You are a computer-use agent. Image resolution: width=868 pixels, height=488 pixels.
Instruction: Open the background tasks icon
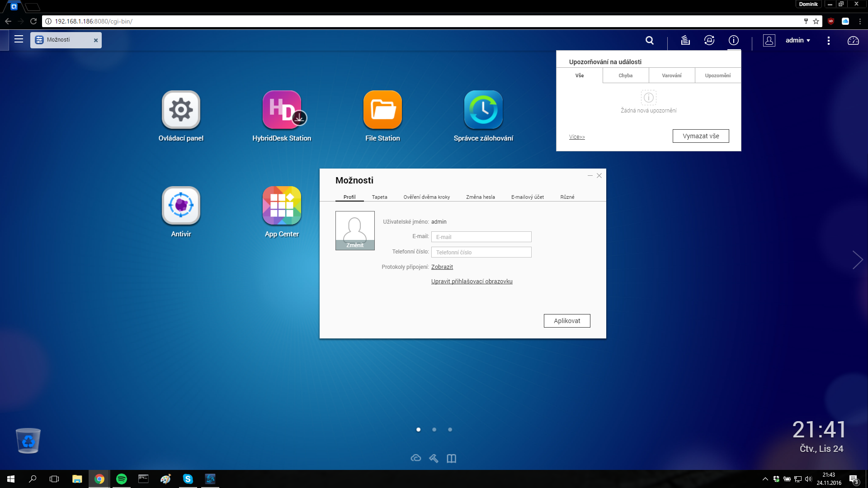(x=685, y=40)
